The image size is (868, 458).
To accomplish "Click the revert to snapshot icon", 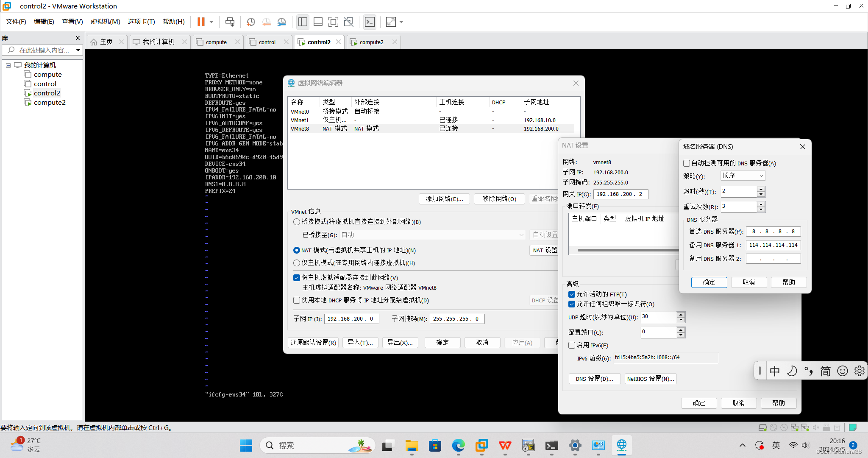I will tap(266, 22).
